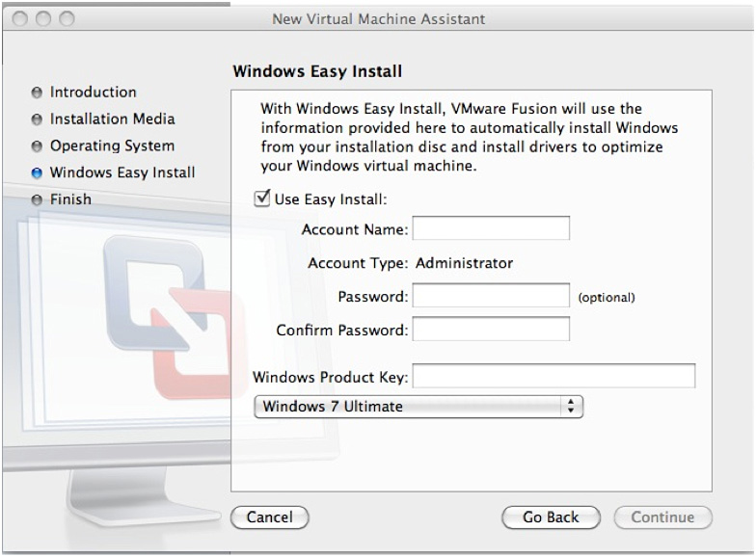Select the Windows Easy Install step
756x557 pixels.
[122, 172]
